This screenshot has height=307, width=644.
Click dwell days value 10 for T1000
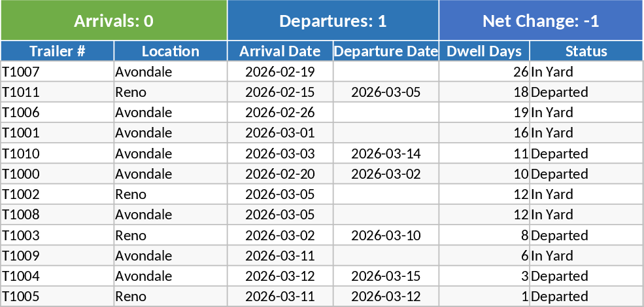click(x=484, y=174)
